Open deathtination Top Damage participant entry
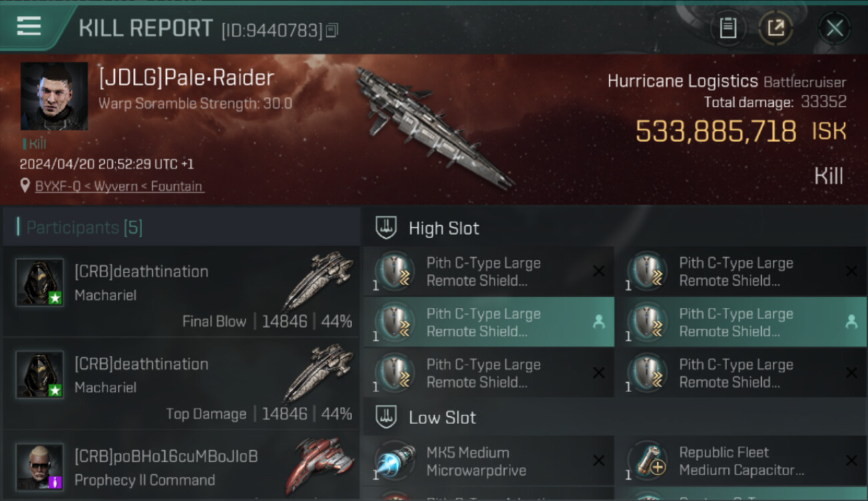 click(182, 383)
